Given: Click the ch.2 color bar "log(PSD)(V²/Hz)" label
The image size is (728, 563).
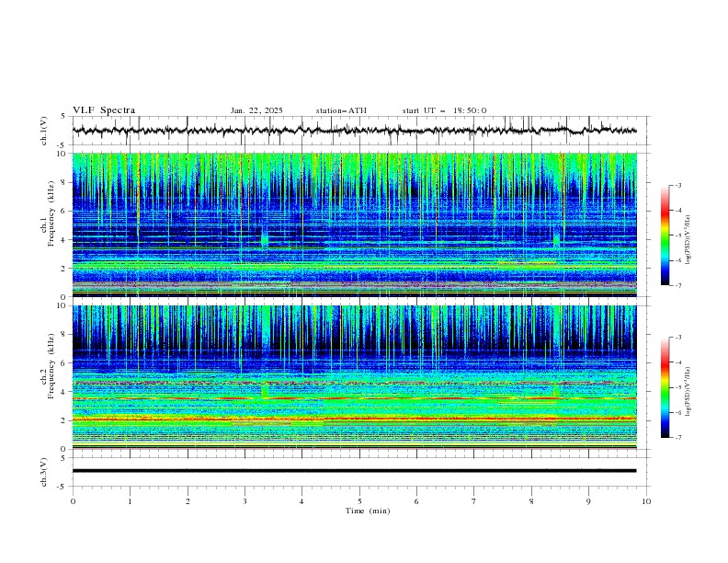Looking at the screenshot, I should 688,392.
